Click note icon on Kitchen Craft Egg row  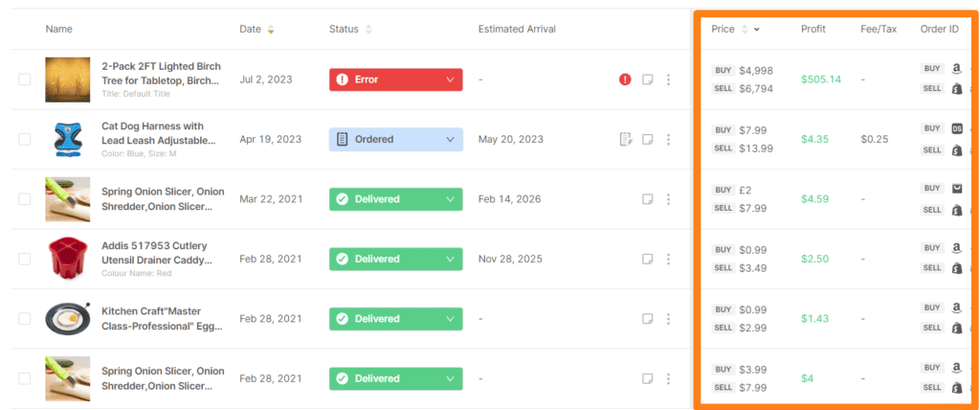pyautogui.click(x=648, y=318)
